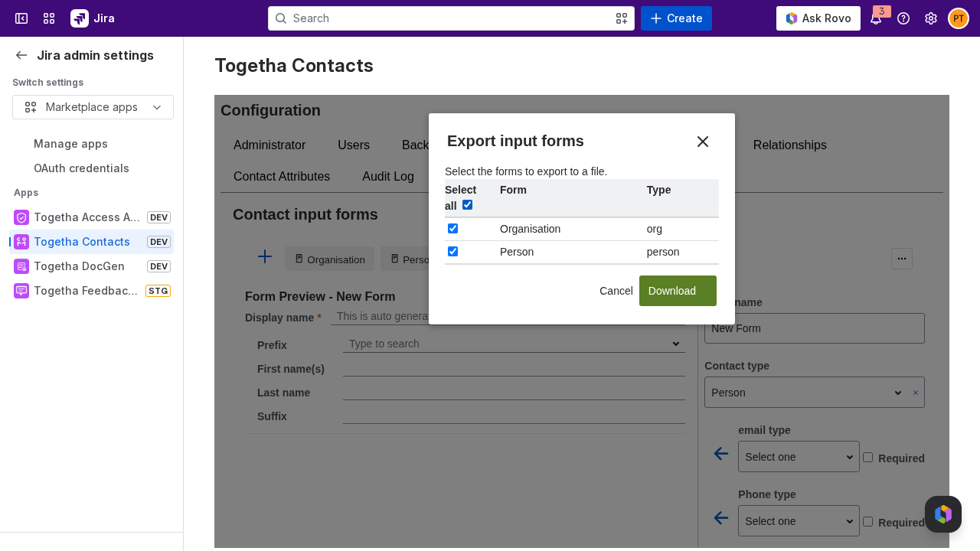Click the left arrow beside Phone type
This screenshot has height=551, width=980.
(721, 518)
